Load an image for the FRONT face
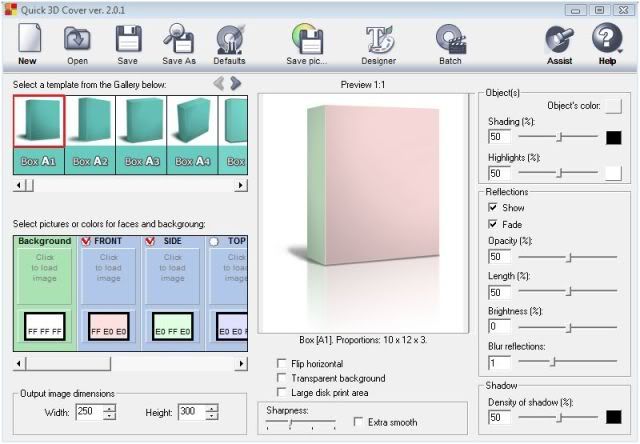Image resolution: width=640 pixels, height=444 pixels. (109, 268)
